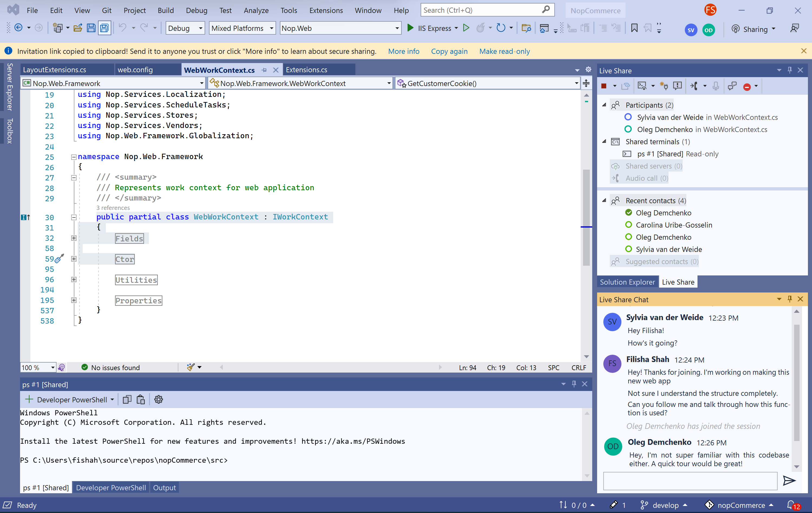This screenshot has height=513, width=812.
Task: Unpin the WebWorkContext.cs document tab
Action: click(264, 70)
